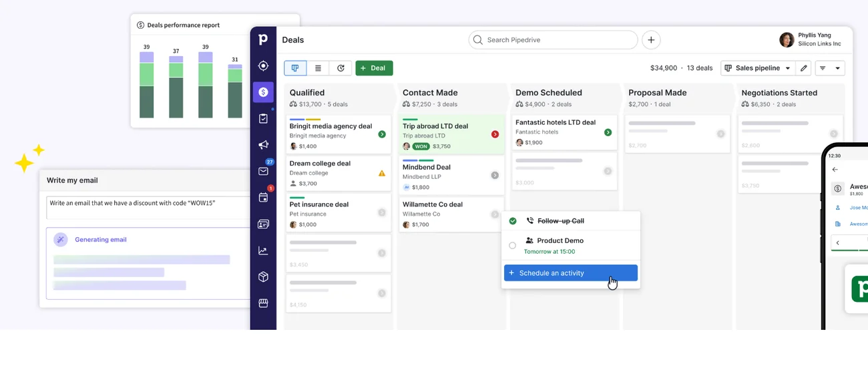Switch to the list view toggle

318,68
